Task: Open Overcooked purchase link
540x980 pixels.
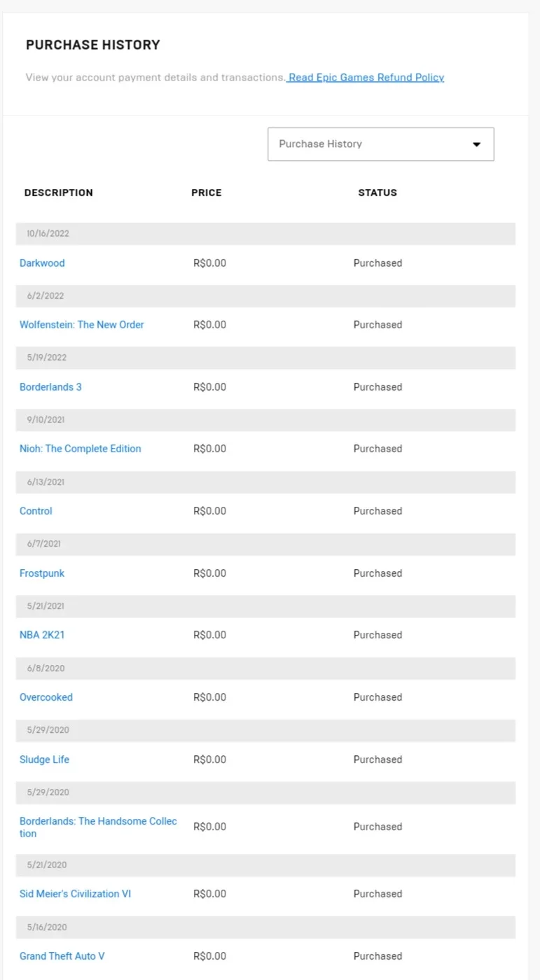Action: coord(46,697)
